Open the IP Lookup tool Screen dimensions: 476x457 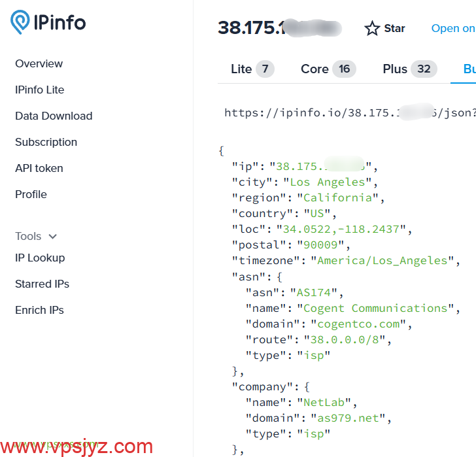(40, 258)
